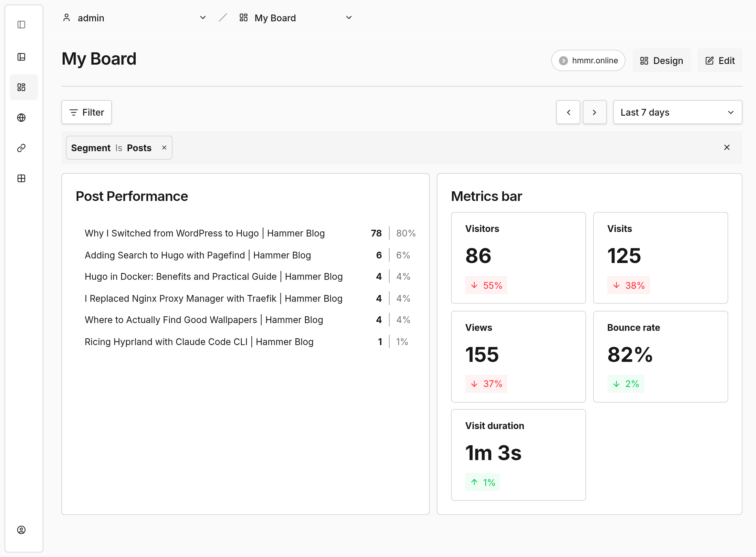Click the Design button
This screenshot has width=756, height=557.
[x=661, y=61]
